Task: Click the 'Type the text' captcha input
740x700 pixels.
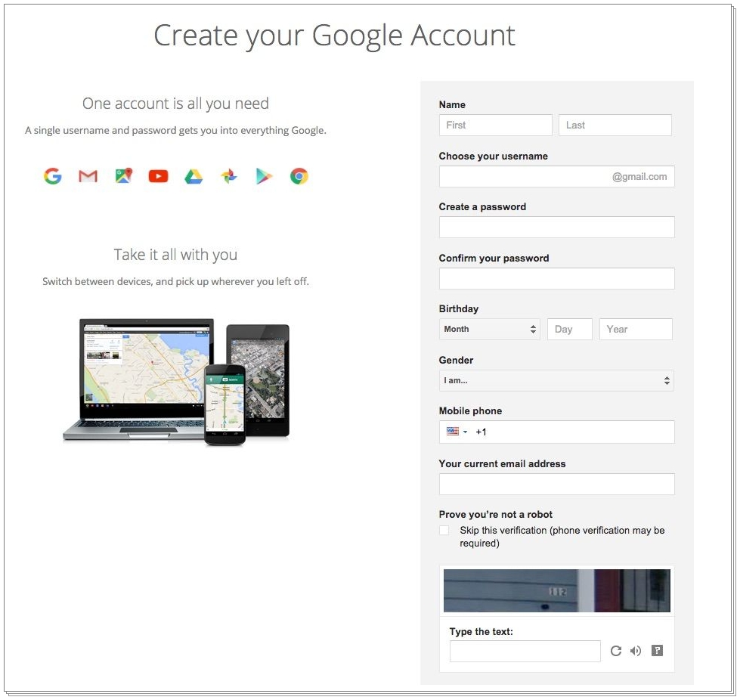Action: point(525,652)
